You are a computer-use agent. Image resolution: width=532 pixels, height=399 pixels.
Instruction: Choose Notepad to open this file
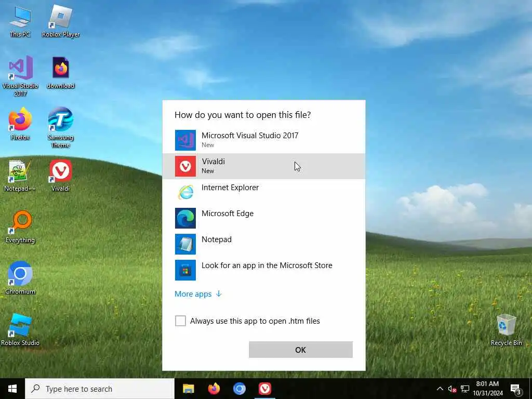click(263, 244)
